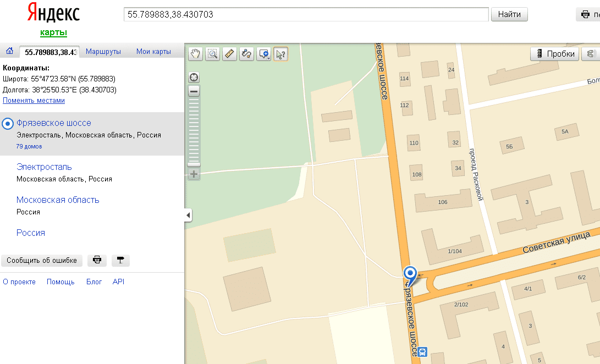Open the Мои карты tab
Screen dimensions: 600x364
tap(153, 52)
